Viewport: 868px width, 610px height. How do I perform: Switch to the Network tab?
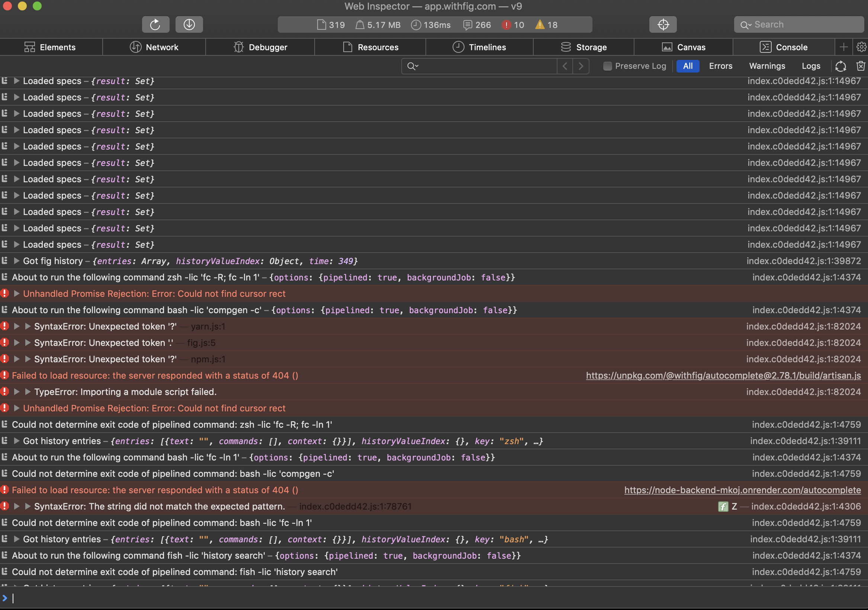tap(154, 47)
